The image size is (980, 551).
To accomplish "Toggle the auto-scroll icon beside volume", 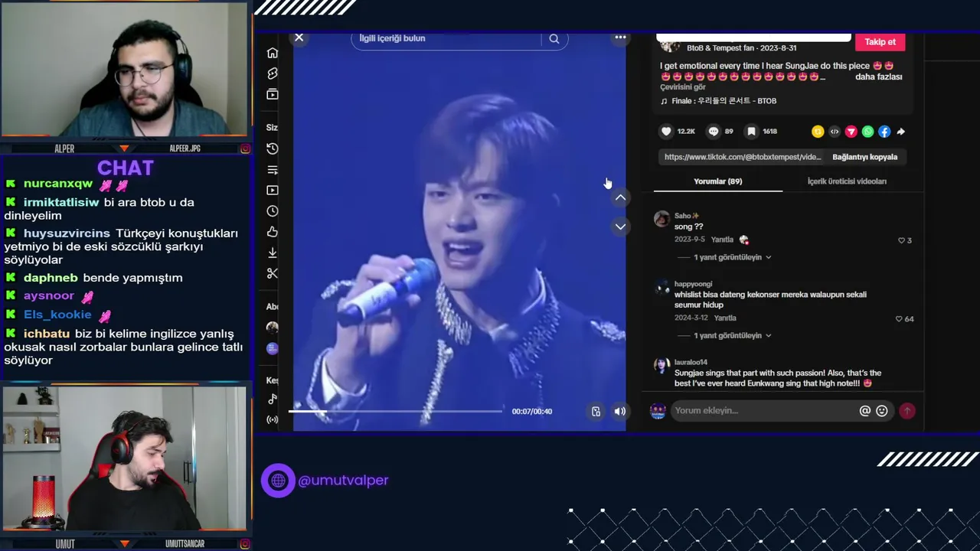I will (596, 412).
